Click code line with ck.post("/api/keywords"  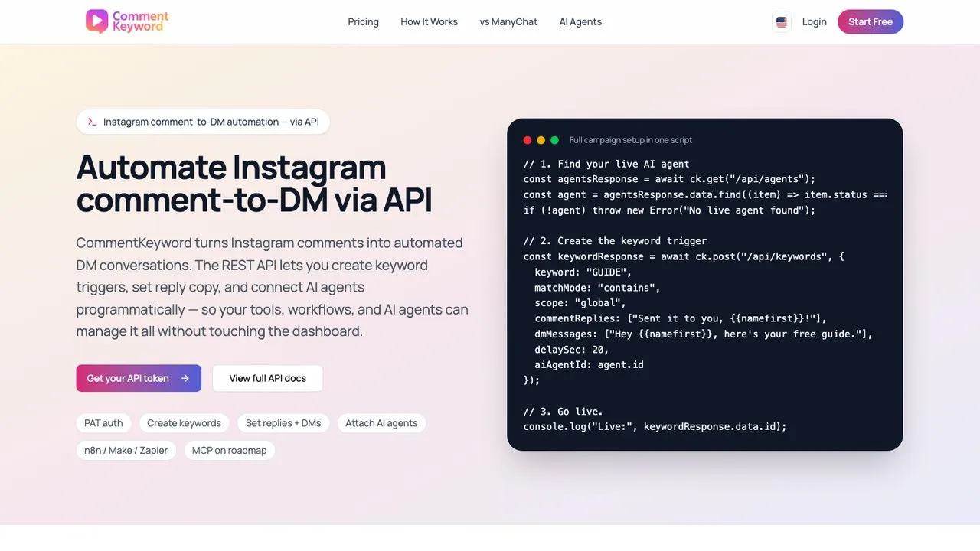point(684,256)
